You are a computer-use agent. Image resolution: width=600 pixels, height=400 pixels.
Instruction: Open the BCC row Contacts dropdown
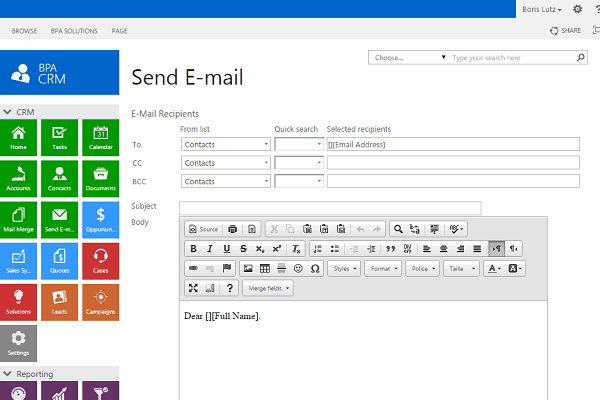click(x=226, y=181)
